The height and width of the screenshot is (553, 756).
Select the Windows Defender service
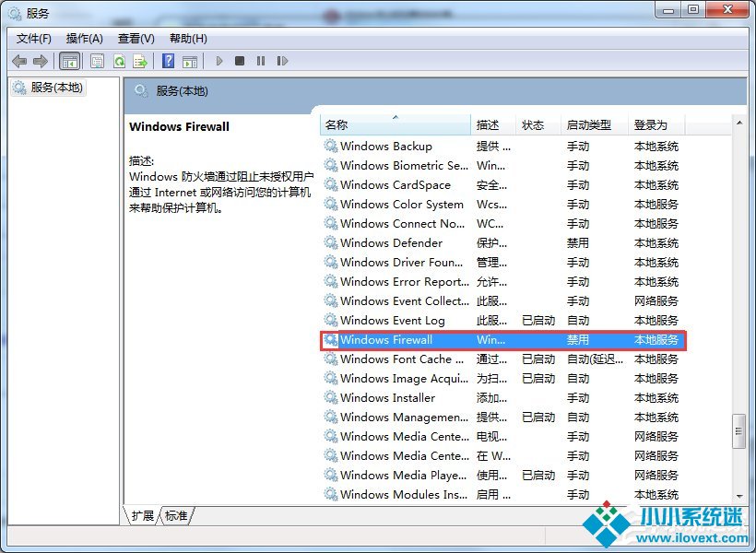click(x=502, y=243)
